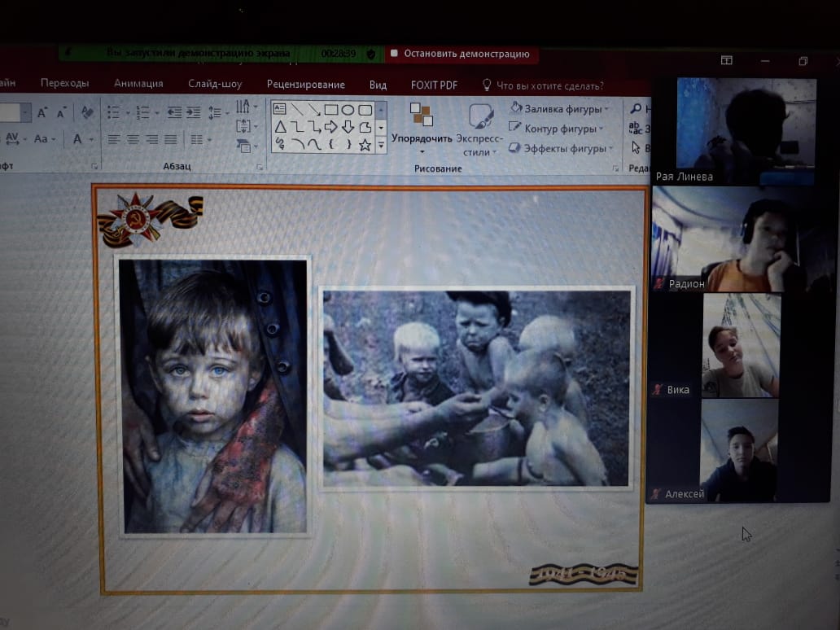Clear all text formatting
The height and width of the screenshot is (630, 840).
pos(87,112)
